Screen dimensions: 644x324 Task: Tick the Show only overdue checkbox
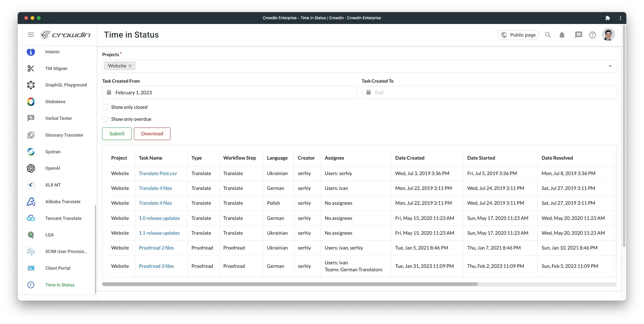point(105,119)
